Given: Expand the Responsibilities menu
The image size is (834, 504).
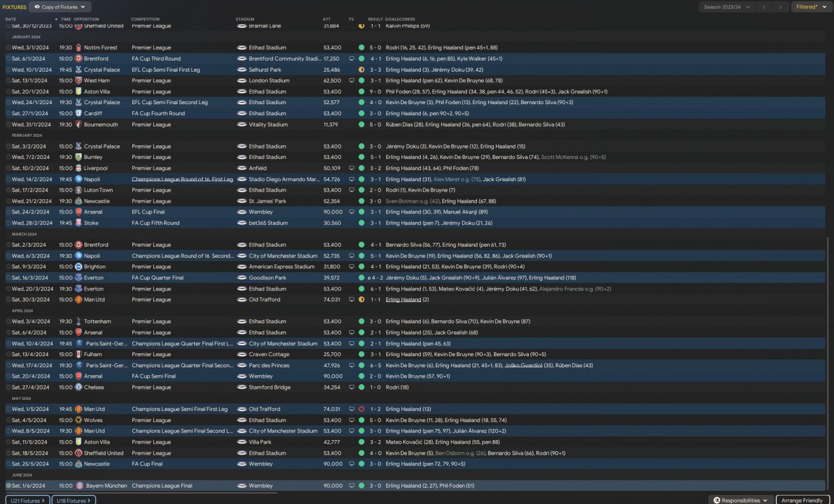Looking at the screenshot, I should 740,500.
